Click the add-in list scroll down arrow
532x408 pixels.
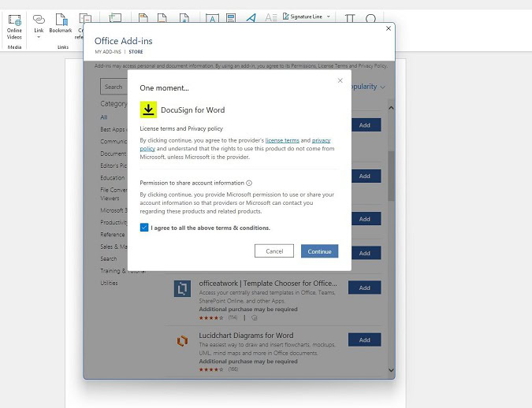(x=391, y=370)
